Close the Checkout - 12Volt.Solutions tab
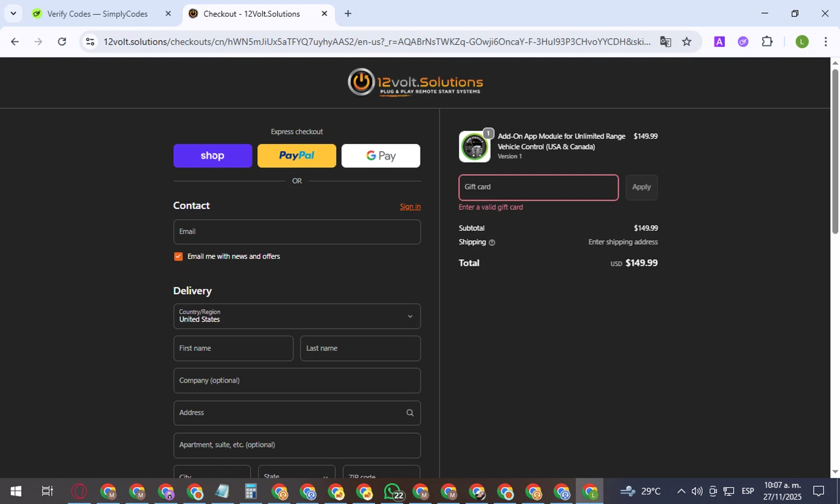This screenshot has height=504, width=840. (324, 13)
